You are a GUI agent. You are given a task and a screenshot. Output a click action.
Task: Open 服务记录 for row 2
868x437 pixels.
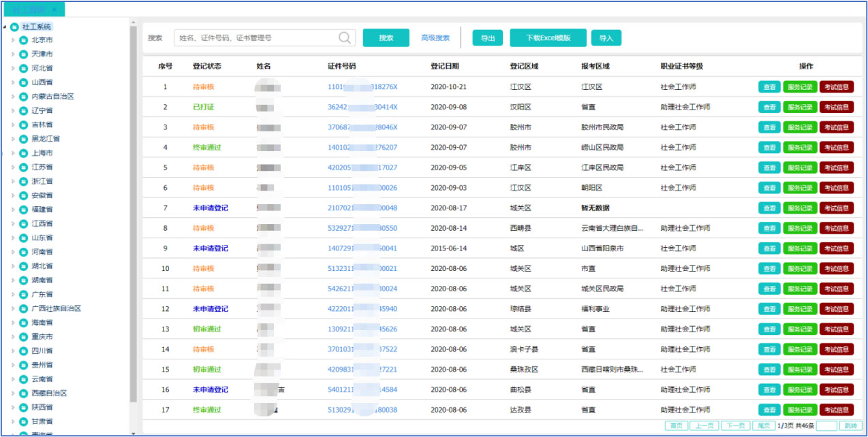pos(800,108)
